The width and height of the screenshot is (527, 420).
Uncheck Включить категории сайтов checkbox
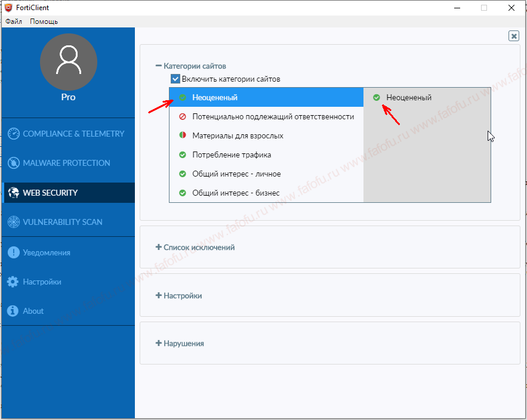175,79
